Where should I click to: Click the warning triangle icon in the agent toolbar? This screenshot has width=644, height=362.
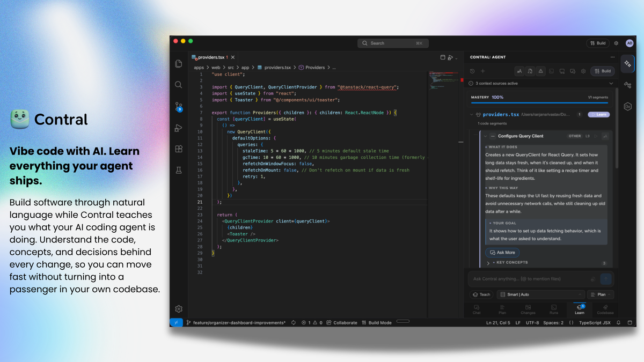tap(541, 71)
